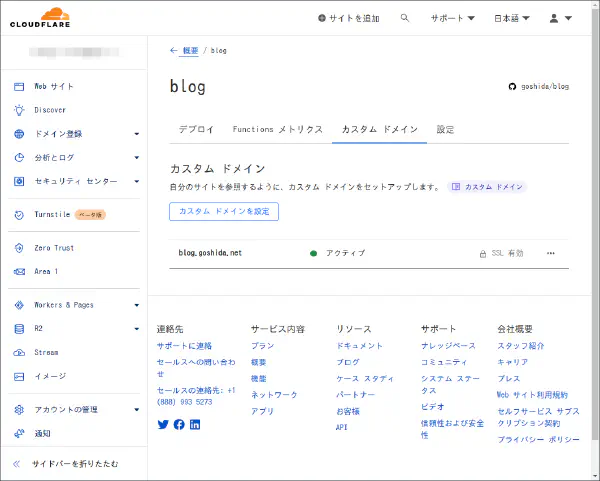Click the システム ステータス footer link
The height and width of the screenshot is (481, 600).
click(450, 385)
